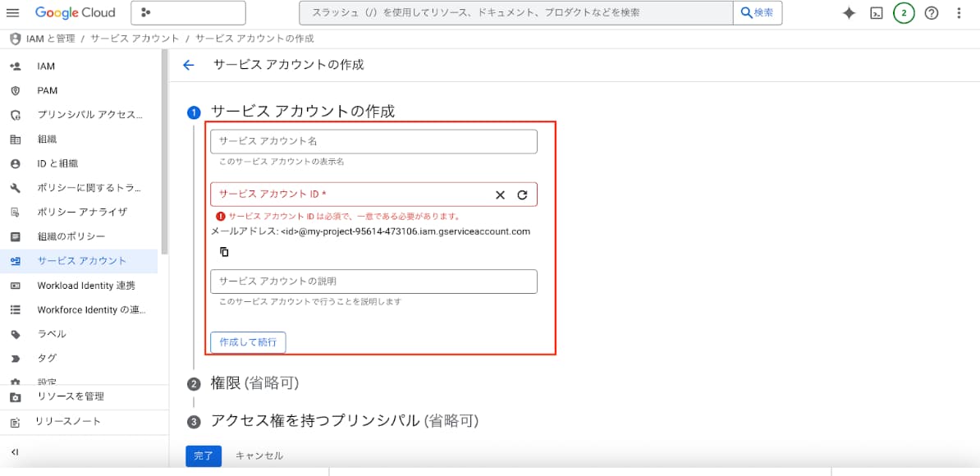Focus the サービス アカウント名 input field
This screenshot has width=980, height=476.
(373, 142)
